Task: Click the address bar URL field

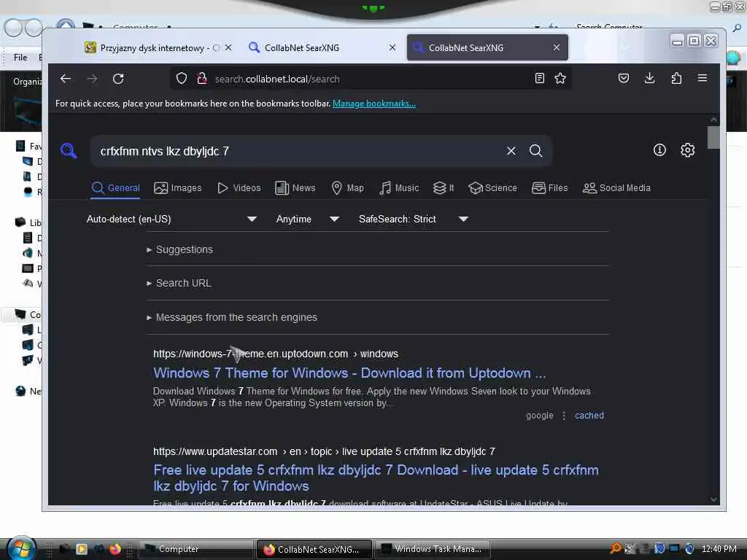Action: tap(371, 79)
